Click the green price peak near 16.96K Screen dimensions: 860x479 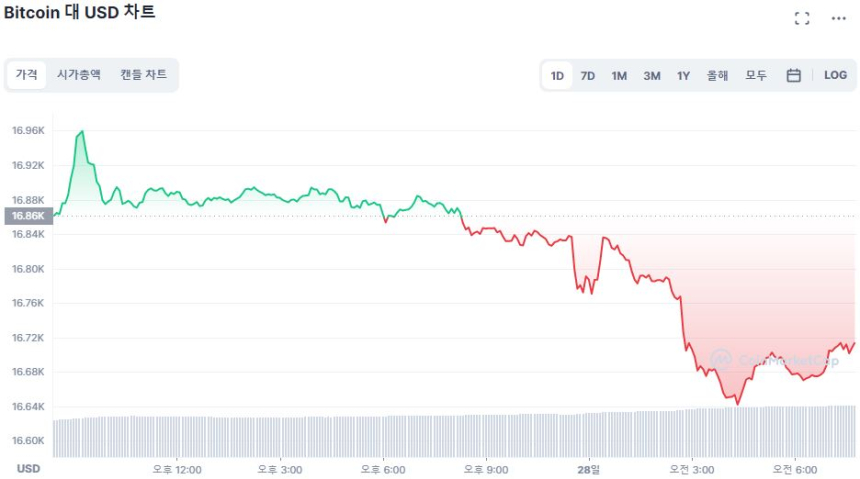tap(81, 131)
